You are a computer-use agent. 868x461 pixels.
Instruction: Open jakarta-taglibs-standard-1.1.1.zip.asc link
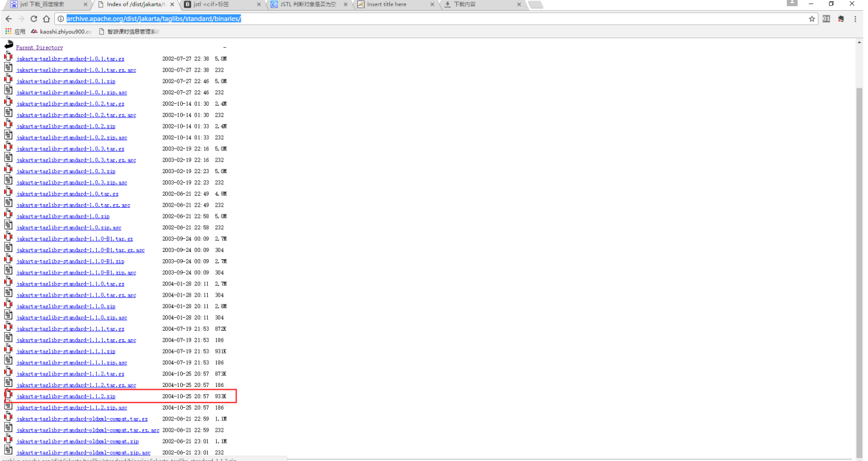pos(72,363)
